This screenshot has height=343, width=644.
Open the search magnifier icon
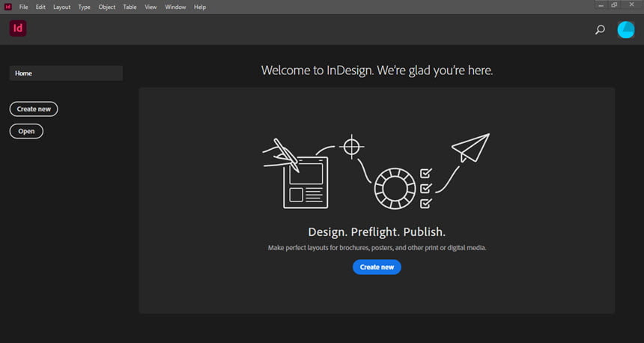click(600, 29)
